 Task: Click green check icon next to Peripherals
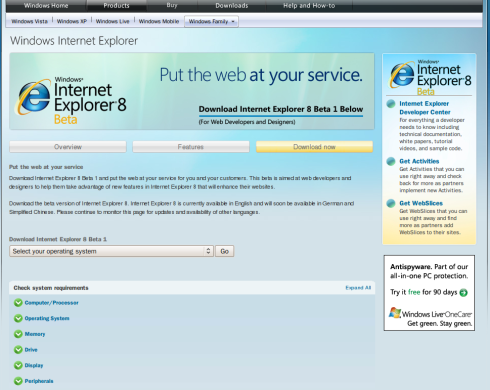point(18,381)
